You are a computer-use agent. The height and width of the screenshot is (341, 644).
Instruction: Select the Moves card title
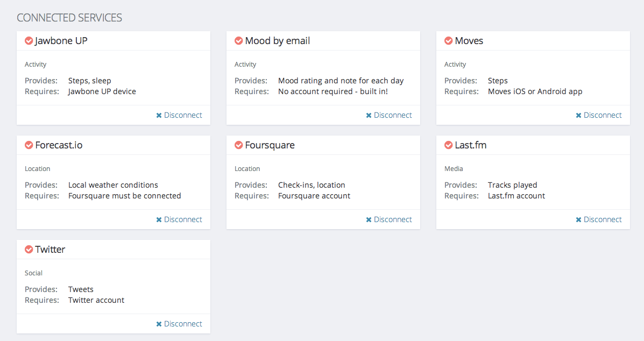(x=469, y=41)
